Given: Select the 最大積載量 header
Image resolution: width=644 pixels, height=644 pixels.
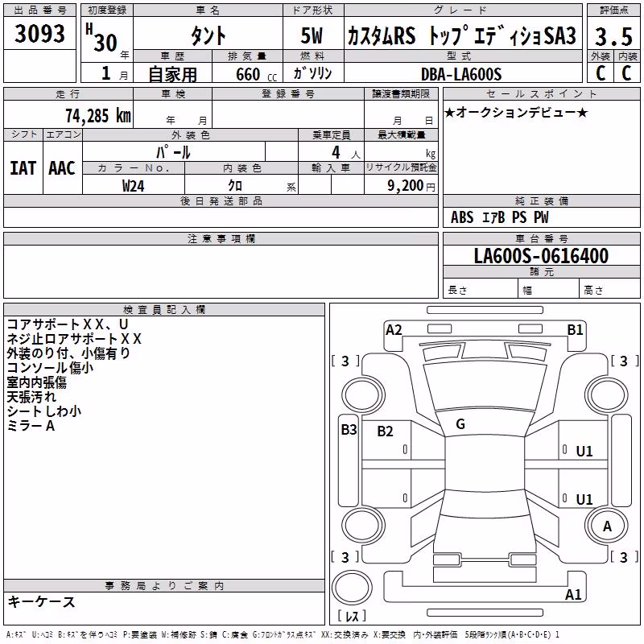Looking at the screenshot, I should (x=401, y=134).
